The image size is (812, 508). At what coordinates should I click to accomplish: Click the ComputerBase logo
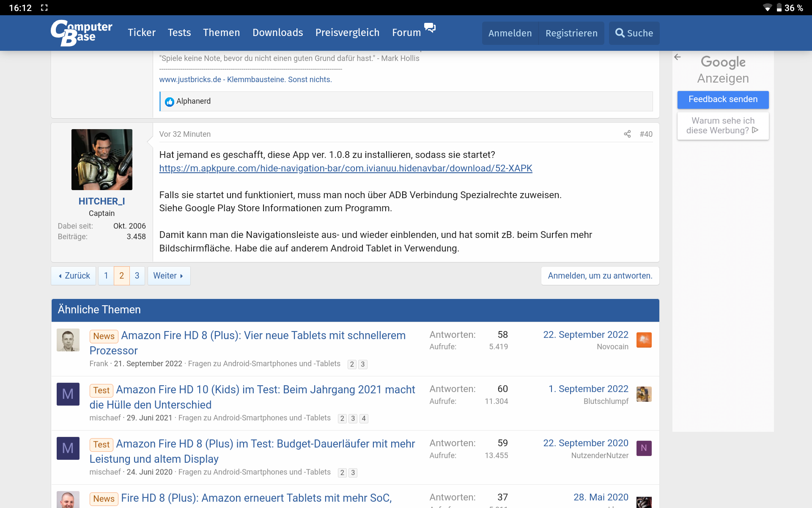tap(82, 33)
